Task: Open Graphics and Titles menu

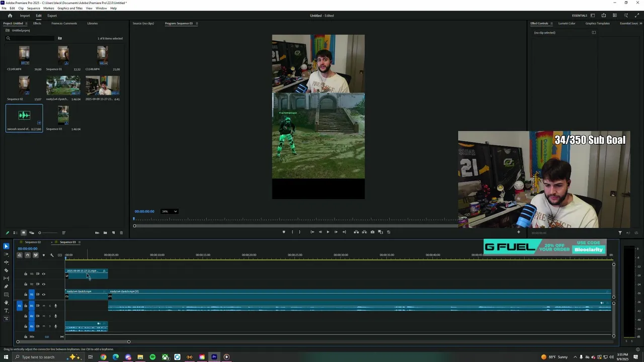Action: [70, 8]
